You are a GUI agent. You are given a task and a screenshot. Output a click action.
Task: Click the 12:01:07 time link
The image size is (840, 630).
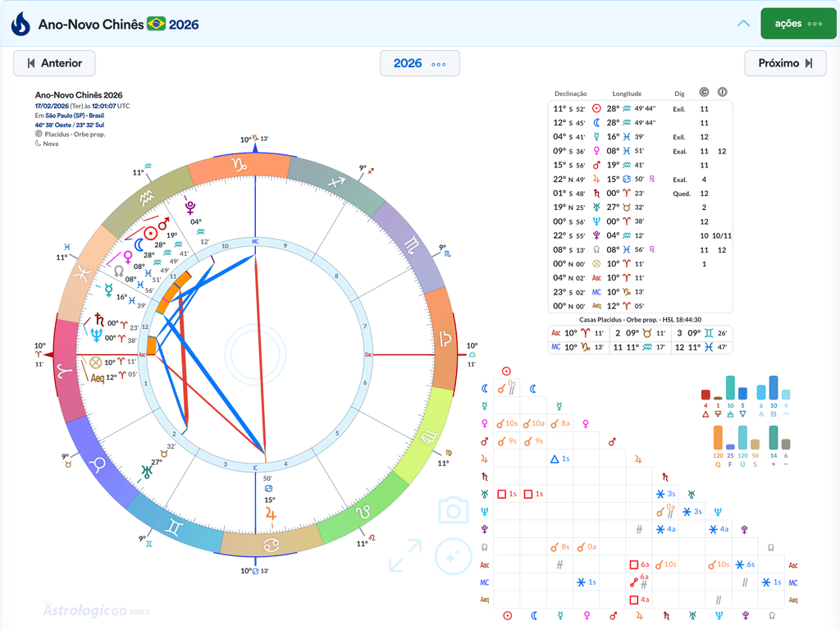click(x=104, y=106)
